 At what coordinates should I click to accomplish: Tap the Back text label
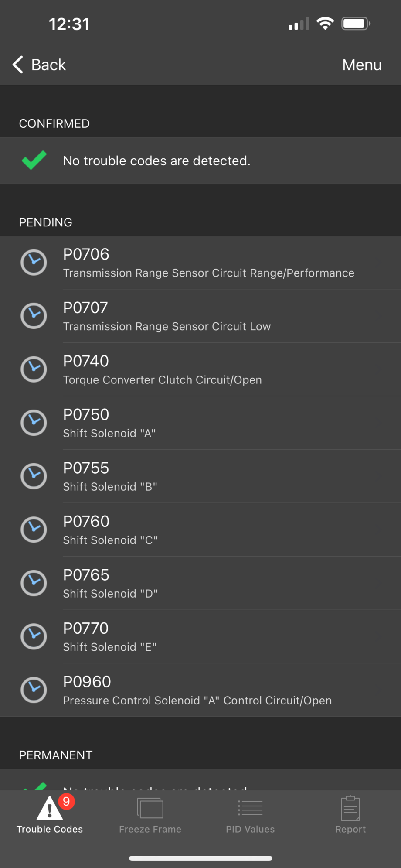click(x=48, y=65)
